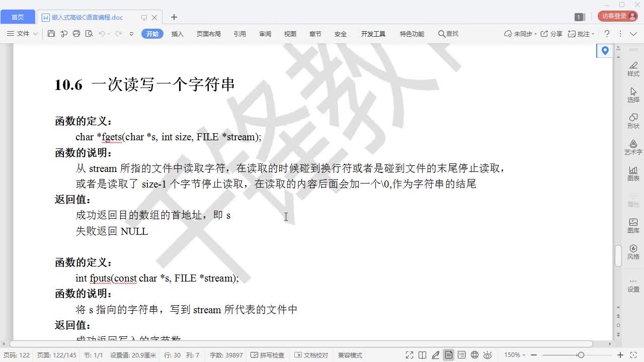
Task: Open Undo history dropdown arrow
Action: pyautogui.click(x=109, y=34)
